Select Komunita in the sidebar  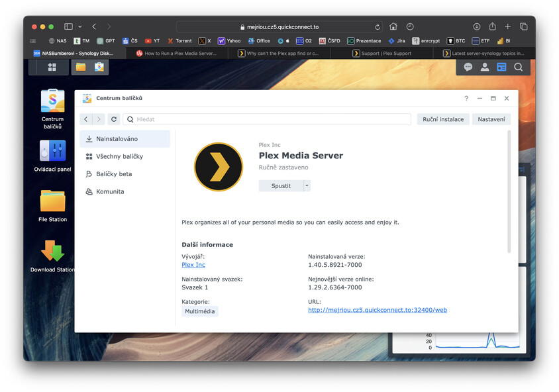click(125, 192)
